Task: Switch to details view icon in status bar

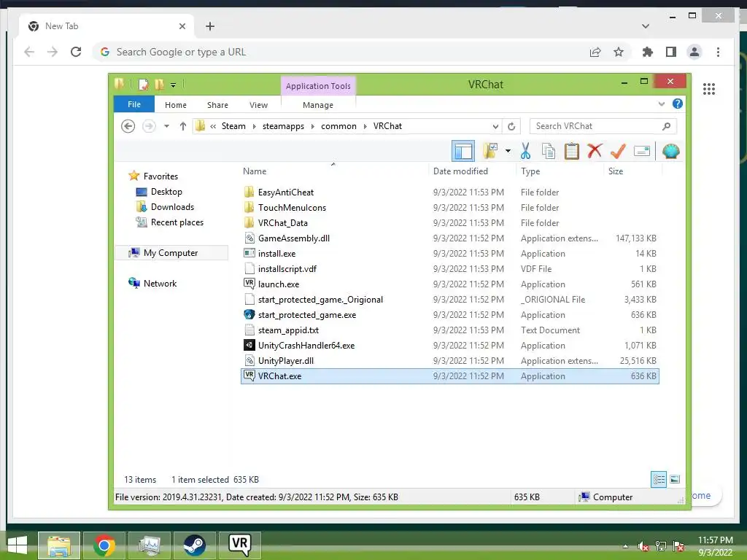Action: coord(659,479)
